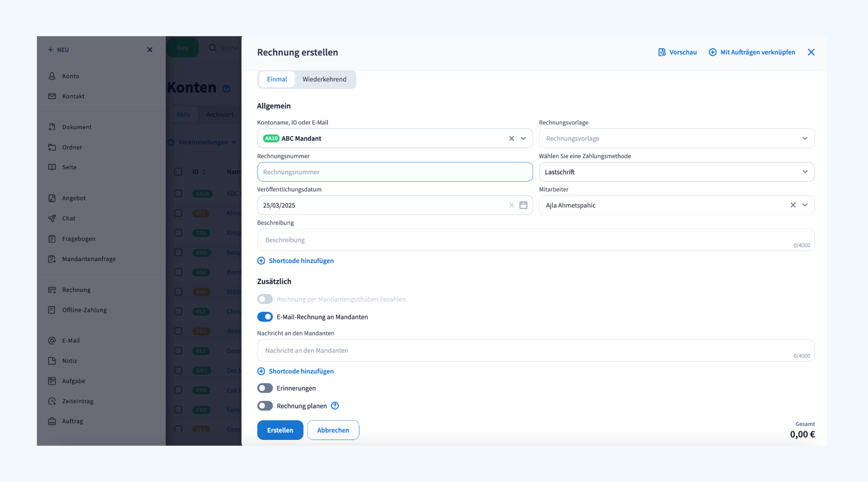868x482 pixels.
Task: Click the Fragebogen clipboard icon
Action: 52,239
